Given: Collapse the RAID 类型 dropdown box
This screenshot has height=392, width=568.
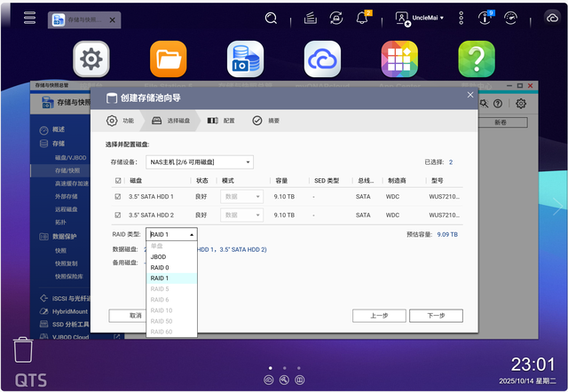Looking at the screenshot, I should [171, 234].
